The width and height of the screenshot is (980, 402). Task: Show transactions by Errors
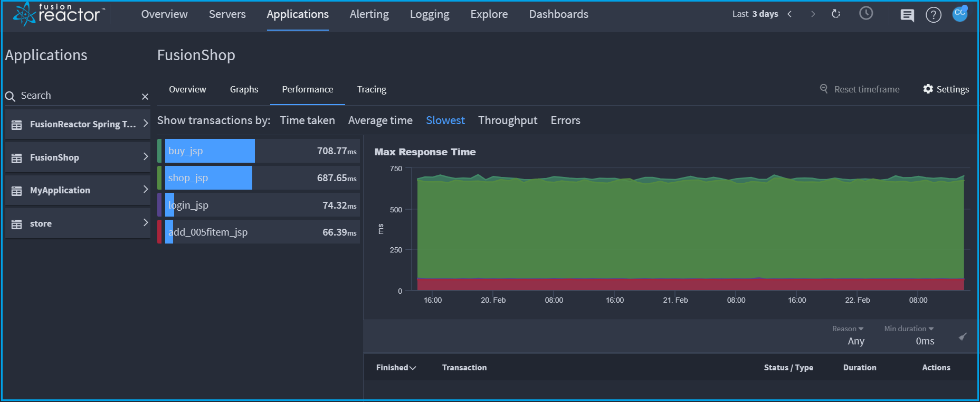point(565,120)
